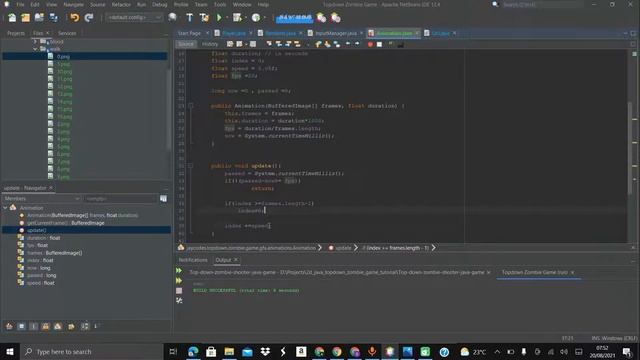The image size is (640, 360).
Task: Click the globe browser icon in toolbar
Action: pyautogui.click(x=172, y=18)
